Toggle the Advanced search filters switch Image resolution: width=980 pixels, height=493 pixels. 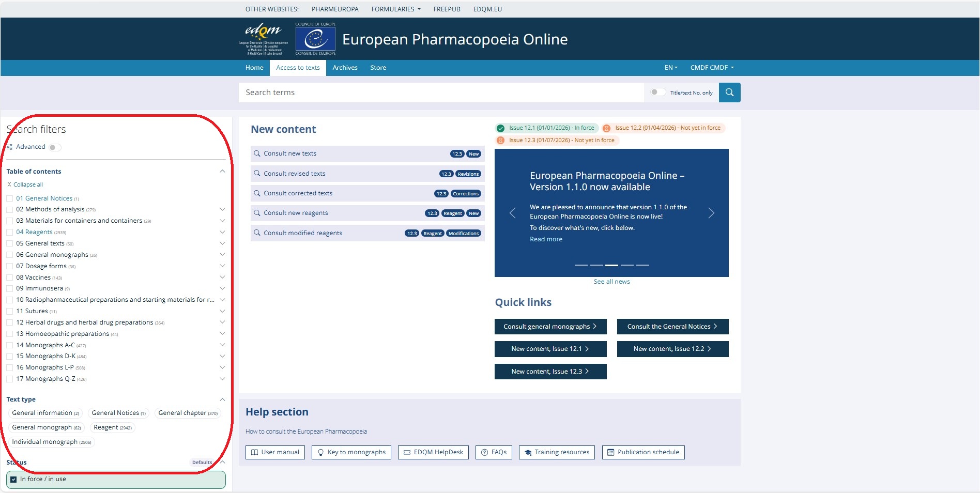coord(54,147)
